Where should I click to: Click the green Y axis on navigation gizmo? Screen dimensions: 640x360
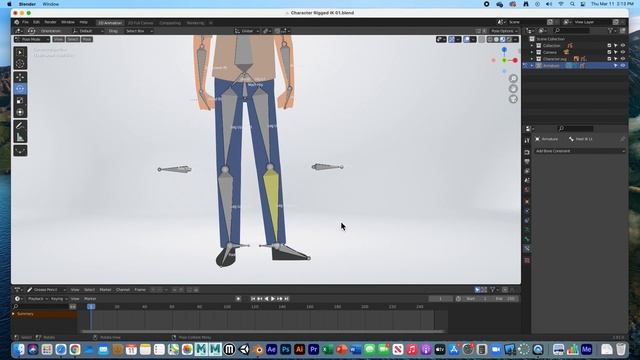pos(504,60)
